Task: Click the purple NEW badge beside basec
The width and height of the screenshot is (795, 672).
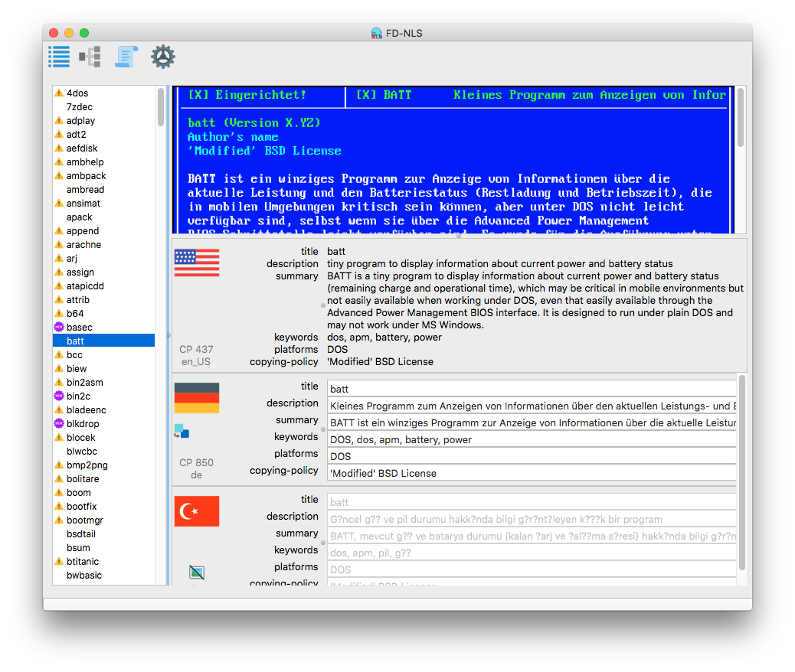Action: [x=58, y=328]
